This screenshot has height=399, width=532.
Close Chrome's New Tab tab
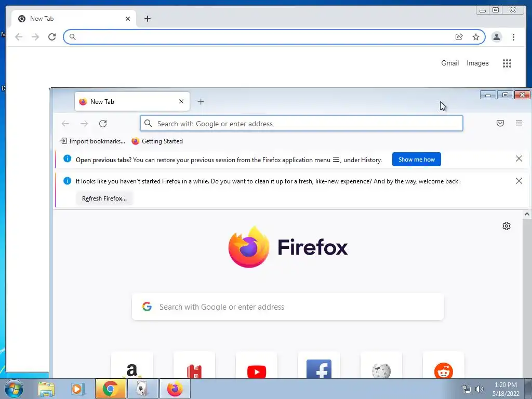tap(128, 19)
